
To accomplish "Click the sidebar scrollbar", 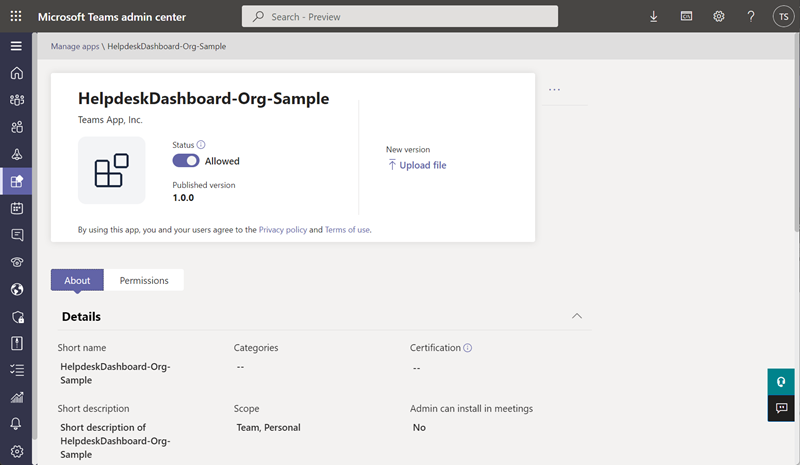I will 35,235.
